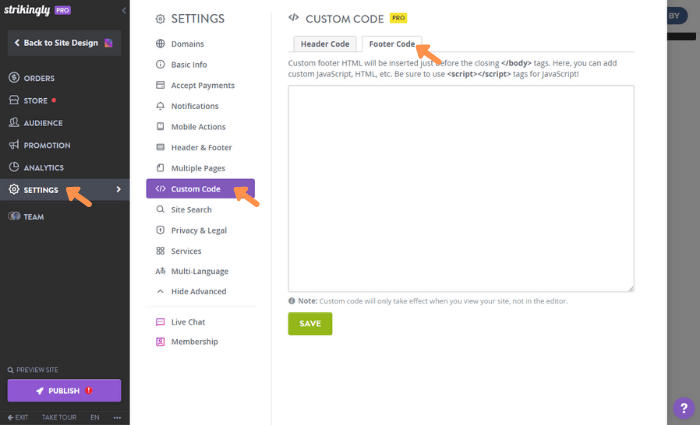
Task: Click Privacy & Legal label
Action: coord(199,230)
